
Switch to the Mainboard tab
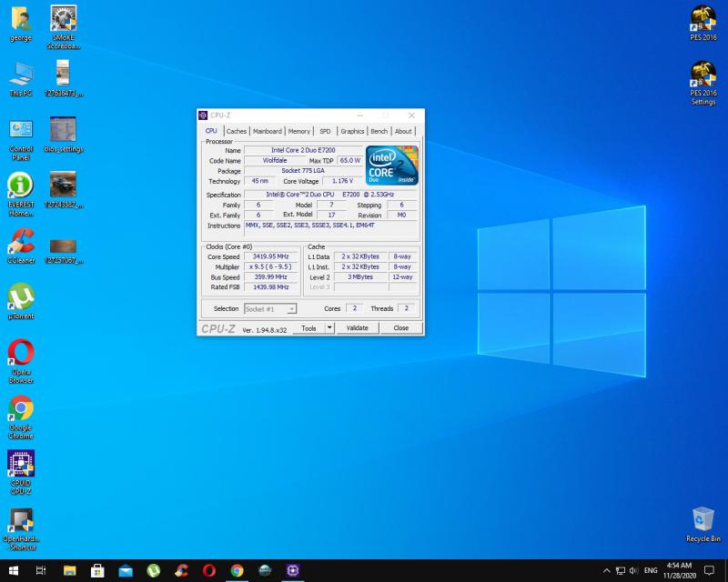click(268, 131)
